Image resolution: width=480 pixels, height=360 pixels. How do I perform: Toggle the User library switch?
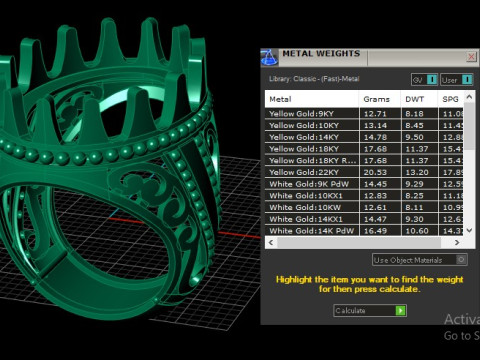pos(467,80)
